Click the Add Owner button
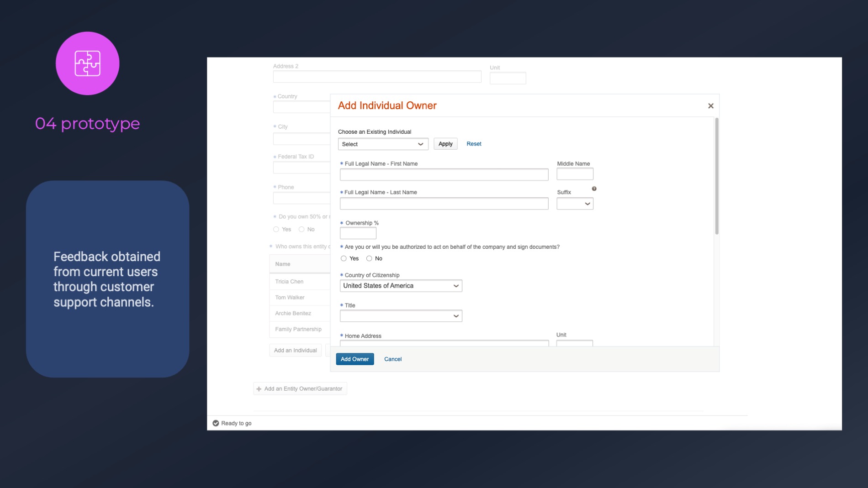The image size is (868, 488). tap(355, 359)
